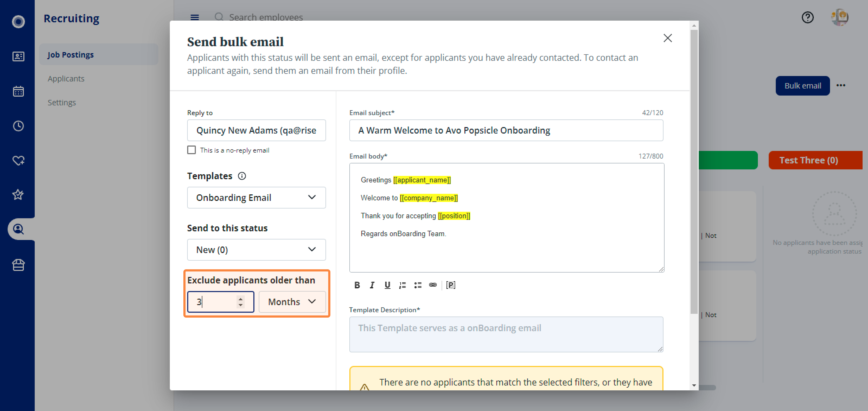Click the dialog scrollbar up arrow
The image size is (868, 411).
click(x=694, y=26)
